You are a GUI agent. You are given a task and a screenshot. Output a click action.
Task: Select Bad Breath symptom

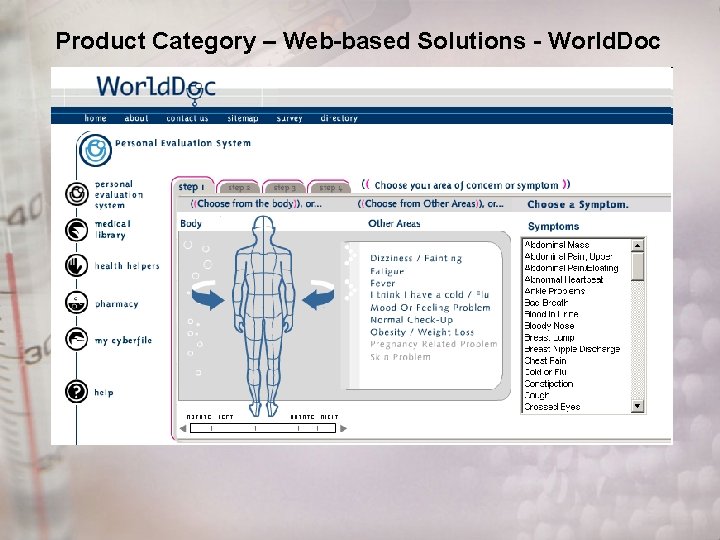click(546, 303)
